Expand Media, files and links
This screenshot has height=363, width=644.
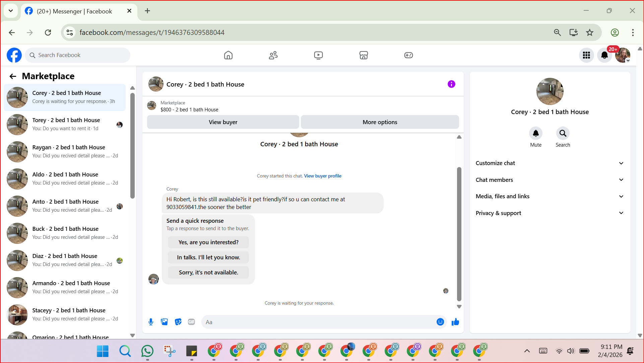550,196
